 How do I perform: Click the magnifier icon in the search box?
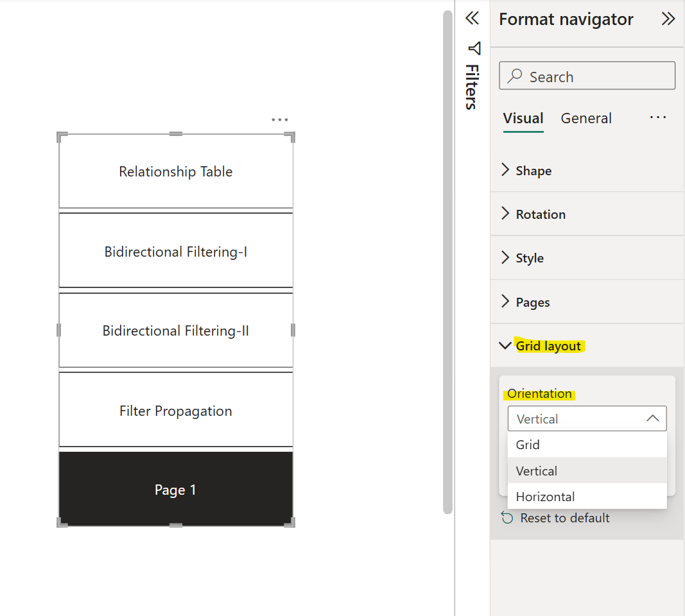pyautogui.click(x=514, y=76)
